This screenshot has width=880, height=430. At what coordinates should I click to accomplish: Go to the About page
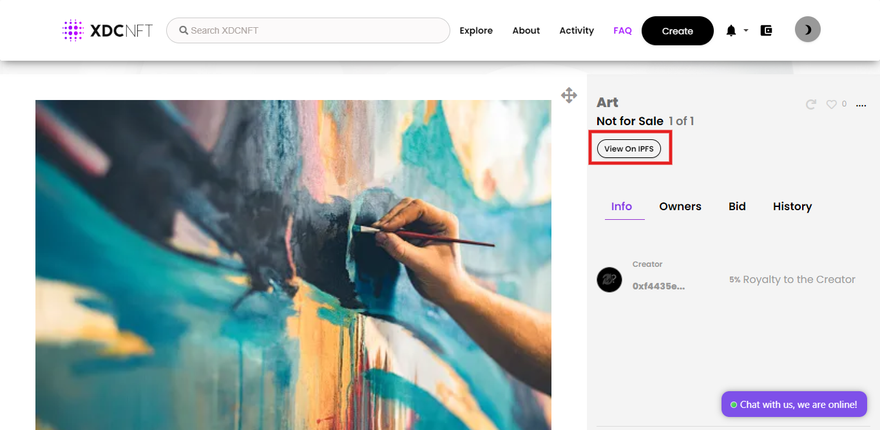526,31
